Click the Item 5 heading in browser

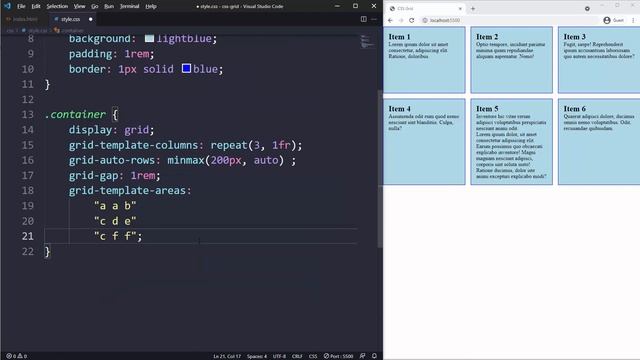coord(487,109)
